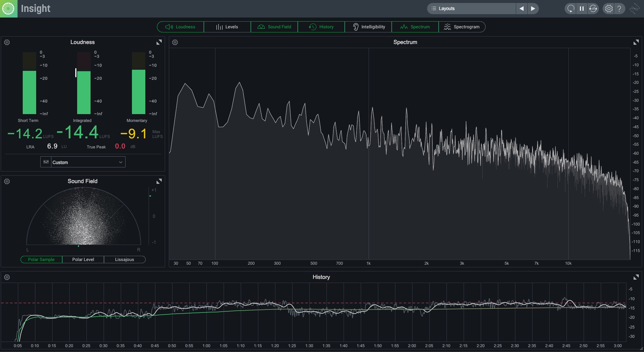Open Loudness panel settings gear
Image resolution: width=644 pixels, height=352 pixels.
(7, 43)
